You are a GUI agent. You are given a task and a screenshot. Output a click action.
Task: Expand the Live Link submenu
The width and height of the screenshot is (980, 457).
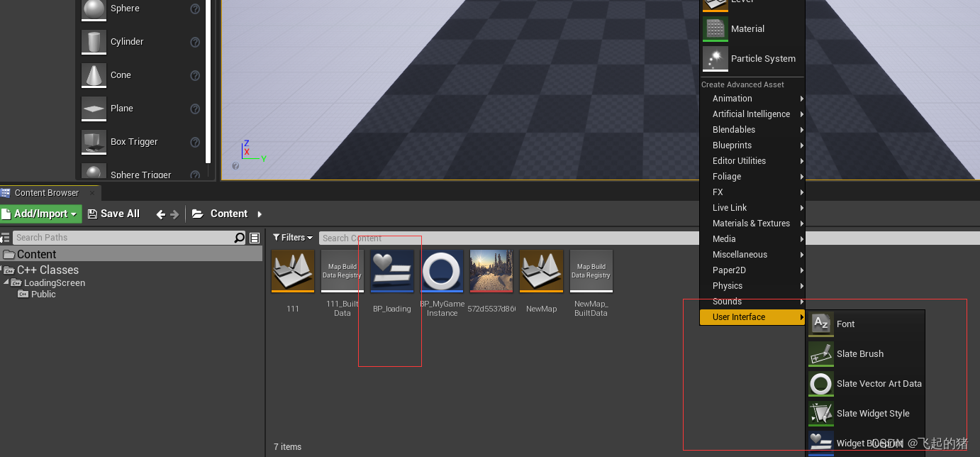[x=752, y=208]
